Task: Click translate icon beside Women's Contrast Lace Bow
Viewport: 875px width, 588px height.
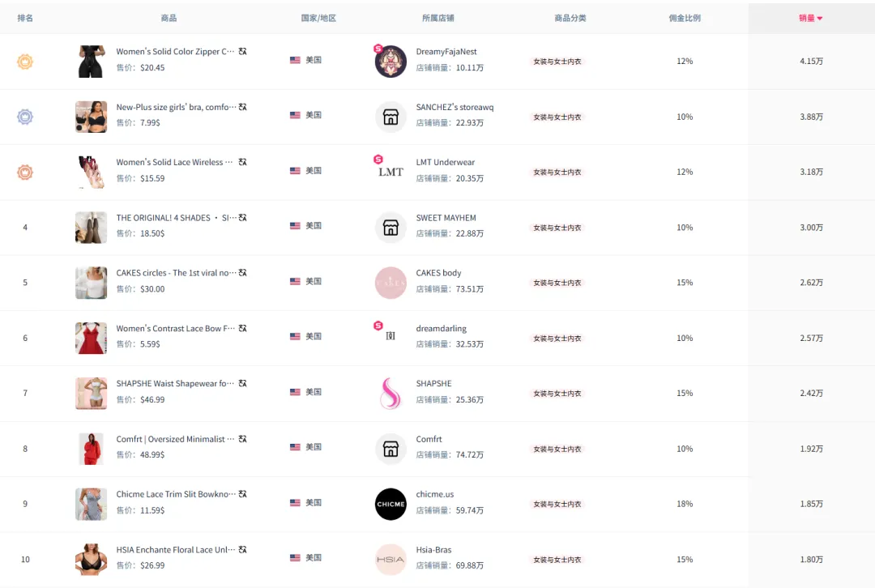Action: coord(243,328)
